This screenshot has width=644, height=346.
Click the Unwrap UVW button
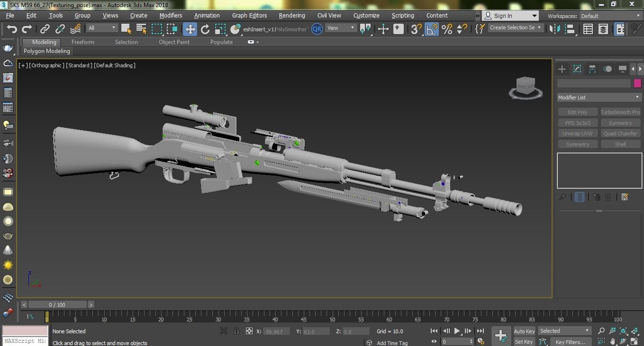(x=577, y=133)
